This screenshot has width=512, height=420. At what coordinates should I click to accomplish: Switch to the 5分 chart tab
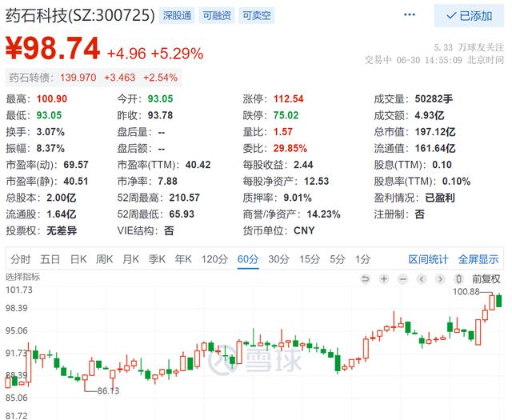click(x=338, y=259)
